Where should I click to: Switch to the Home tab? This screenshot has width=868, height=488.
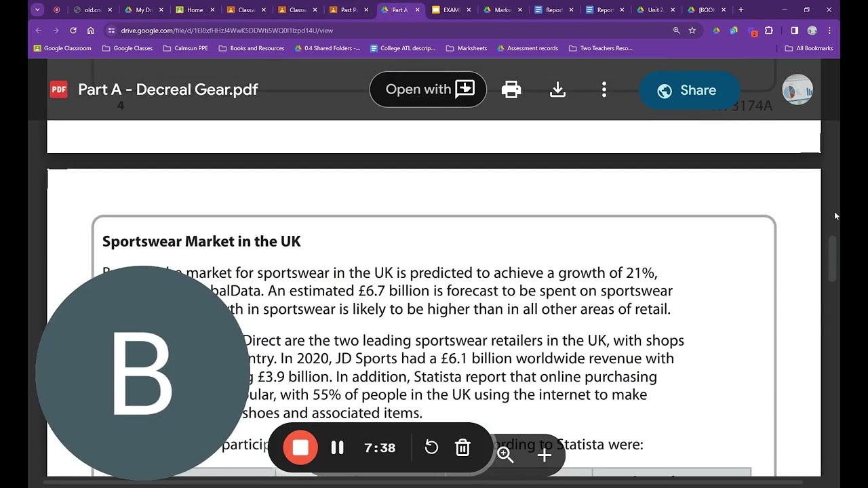click(x=195, y=9)
